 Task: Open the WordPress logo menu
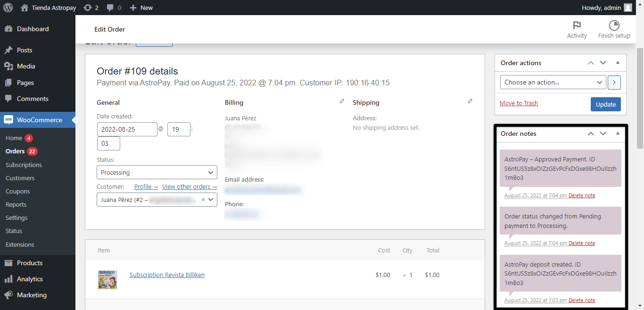pos(8,8)
